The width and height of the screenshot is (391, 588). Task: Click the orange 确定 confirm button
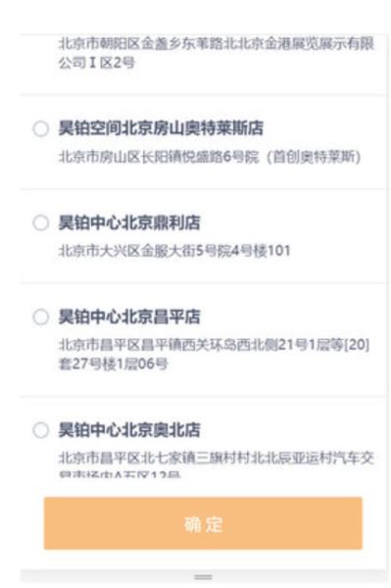coord(203,523)
